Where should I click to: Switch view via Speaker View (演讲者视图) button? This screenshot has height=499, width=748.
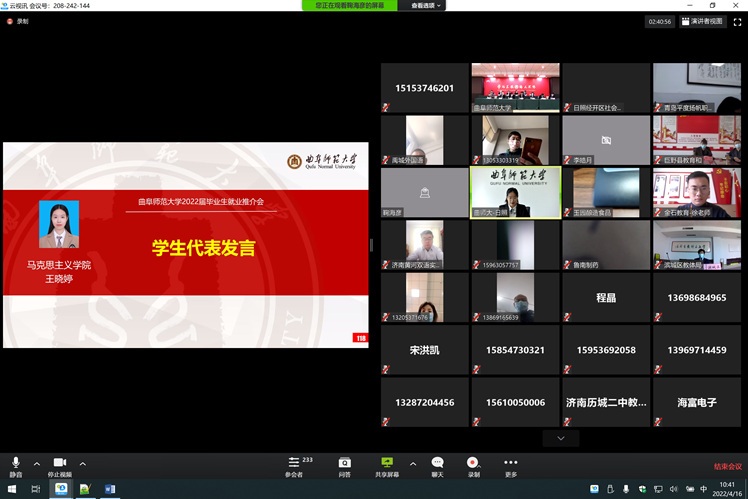[x=702, y=20]
